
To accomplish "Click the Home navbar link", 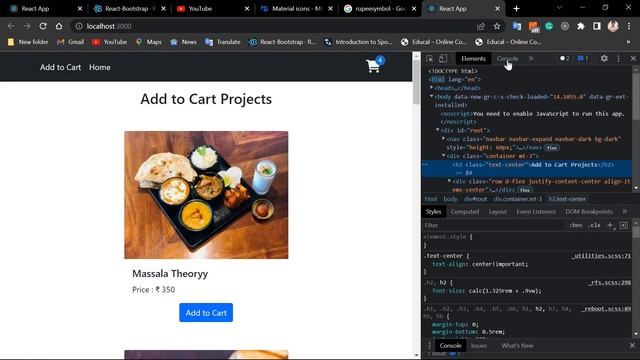I will point(100,67).
